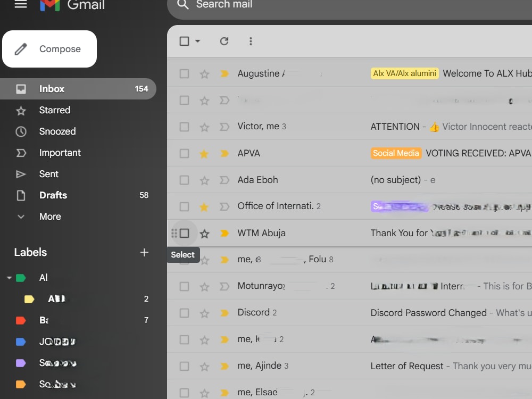This screenshot has width=532, height=399.
Task: Click the drag handle on WTM Abuja row
Action: point(174,234)
